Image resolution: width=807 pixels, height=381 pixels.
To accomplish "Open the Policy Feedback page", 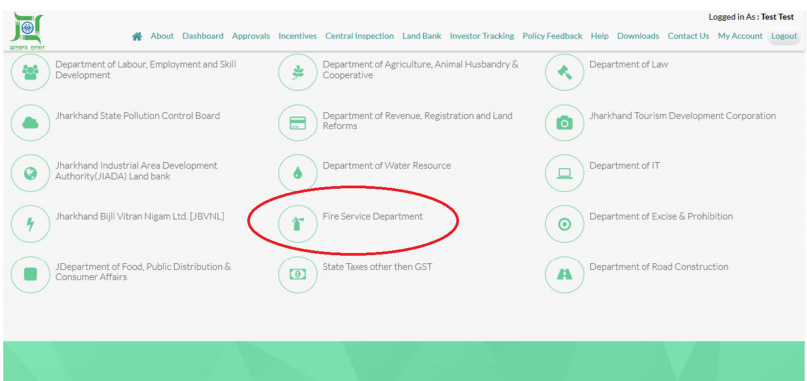I will point(552,36).
